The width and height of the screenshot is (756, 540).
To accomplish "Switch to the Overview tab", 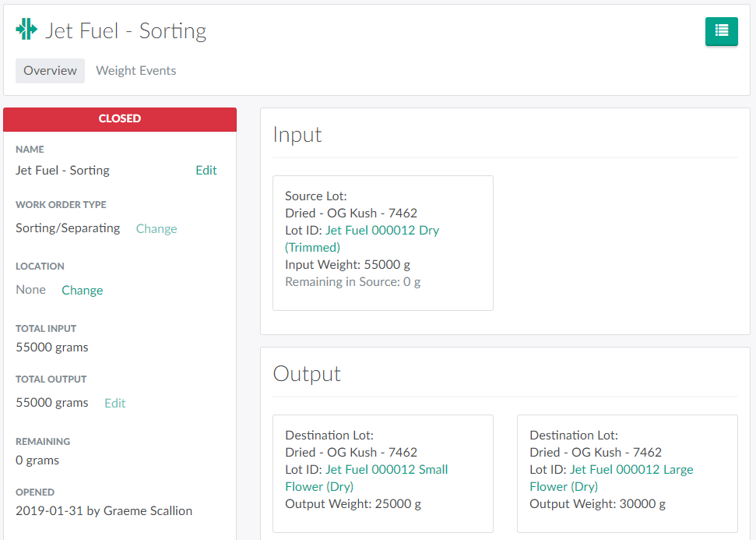I will 50,71.
